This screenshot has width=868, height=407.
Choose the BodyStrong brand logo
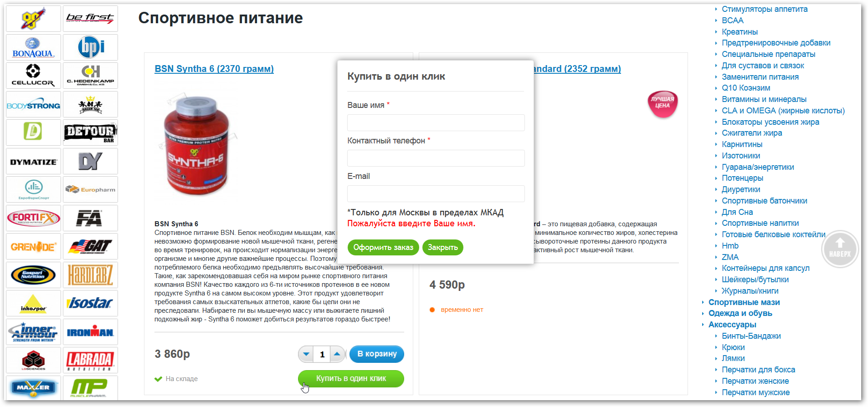(33, 104)
